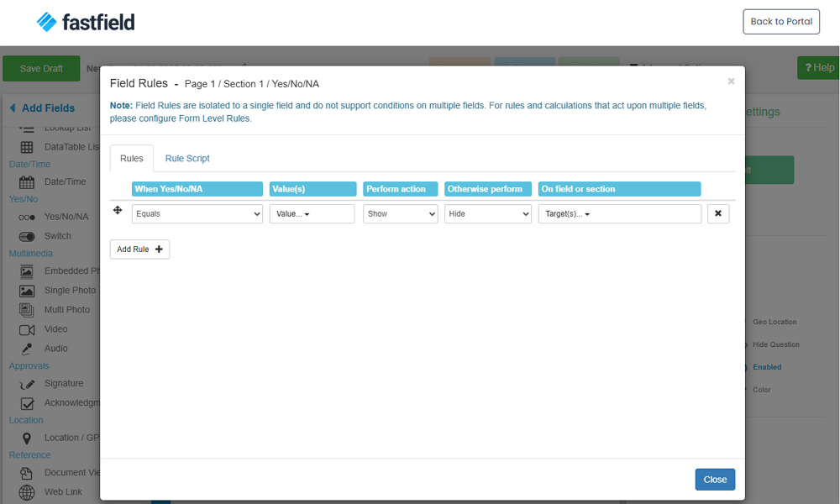Select the Yes/No/NA field icon

click(27, 217)
